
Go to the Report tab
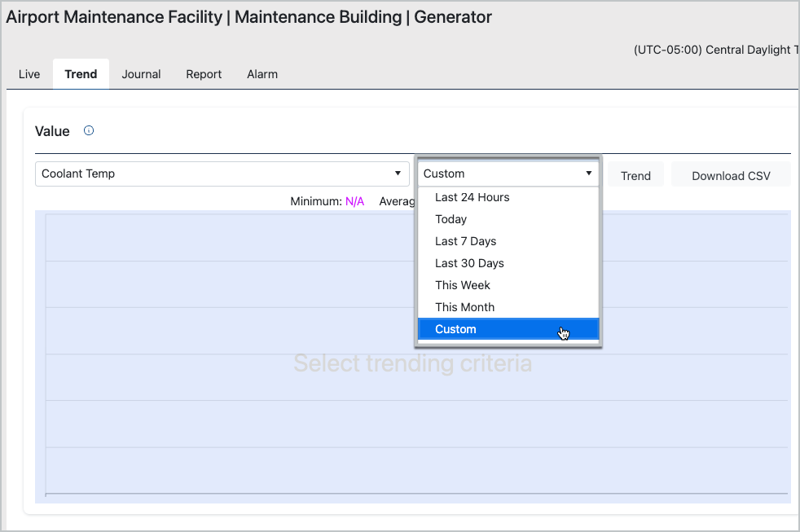[x=204, y=74]
